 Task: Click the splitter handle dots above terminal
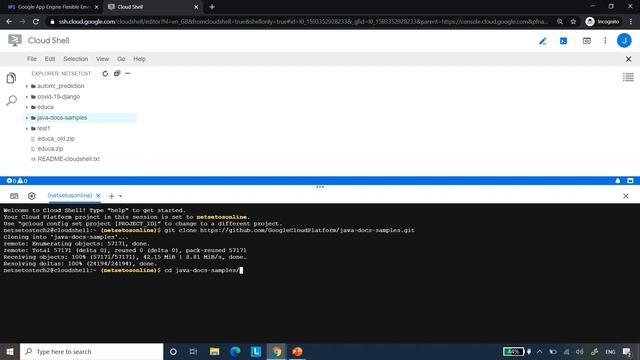tap(320, 187)
